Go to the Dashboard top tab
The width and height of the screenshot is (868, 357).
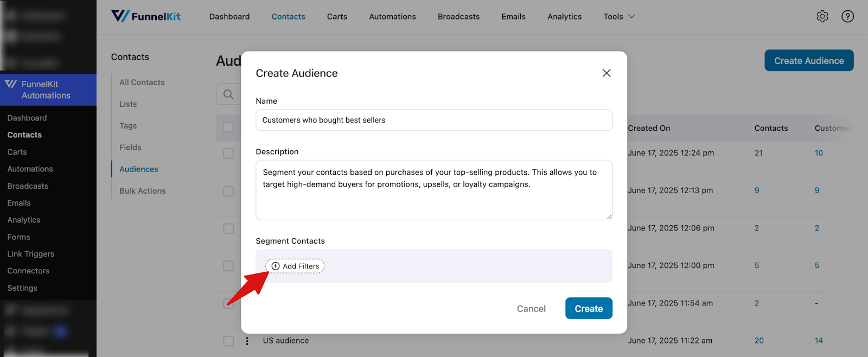[x=229, y=16]
